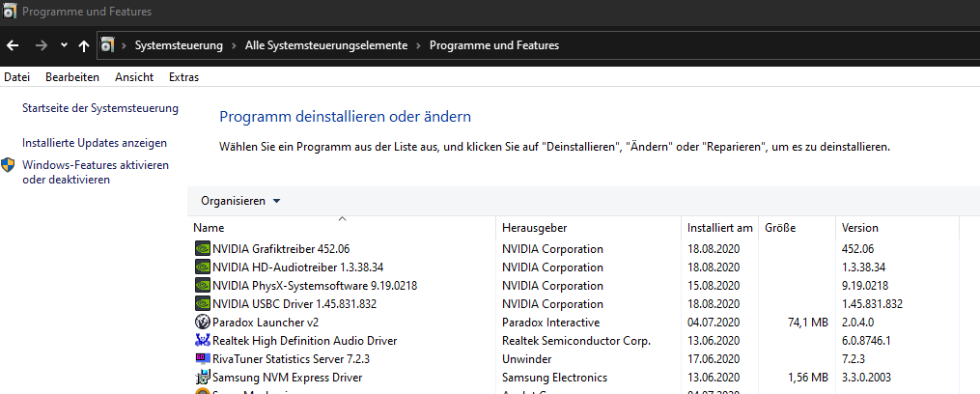This screenshot has width=980, height=394.
Task: Click version 6.0.8746.1 cell
Action: 866,341
